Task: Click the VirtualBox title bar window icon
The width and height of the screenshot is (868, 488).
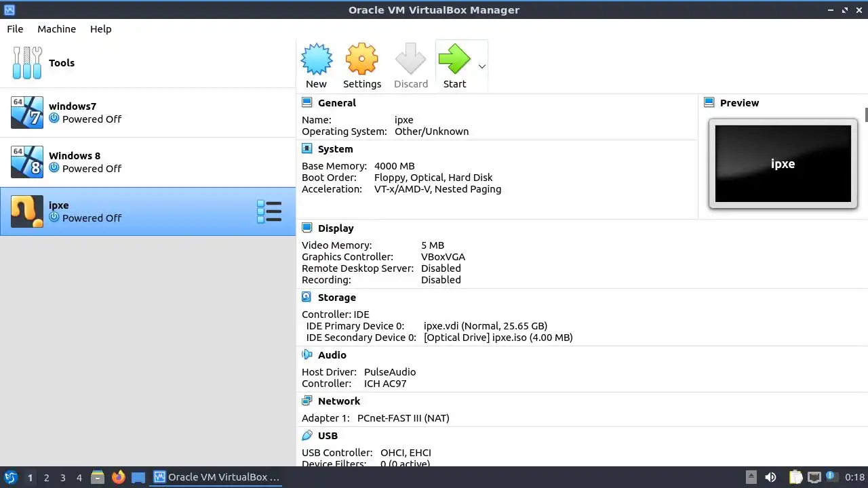Action: pyautogui.click(x=9, y=10)
